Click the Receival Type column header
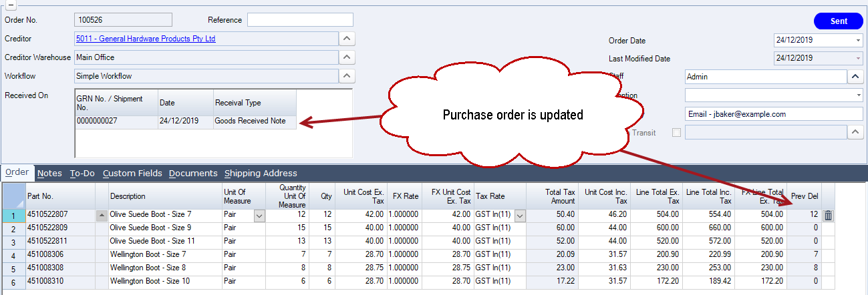This screenshot has width=868, height=295. [255, 103]
